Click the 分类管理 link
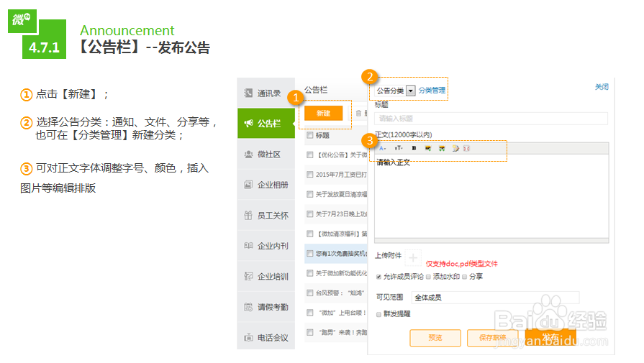This screenshot has height=363, width=644. click(x=432, y=91)
